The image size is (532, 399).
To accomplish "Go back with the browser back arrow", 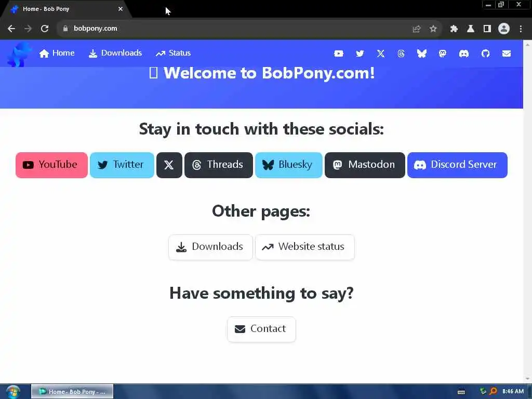I will (11, 29).
